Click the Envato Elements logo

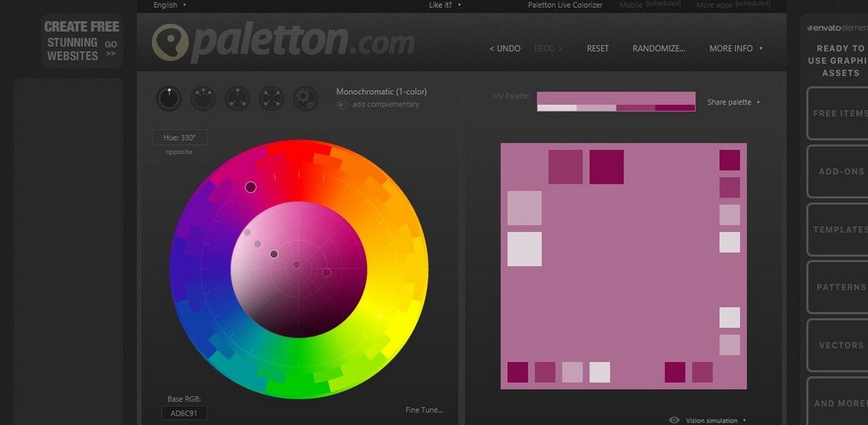(837, 28)
